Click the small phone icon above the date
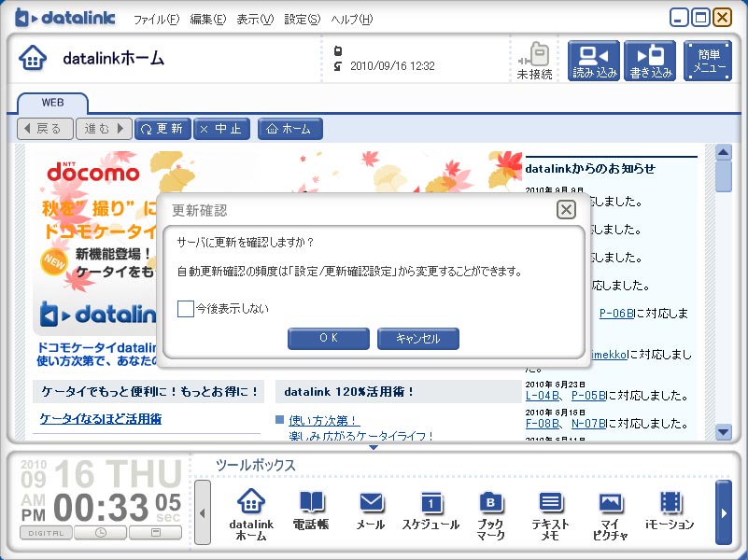Screen dimensions: 748x560 pos(338,50)
